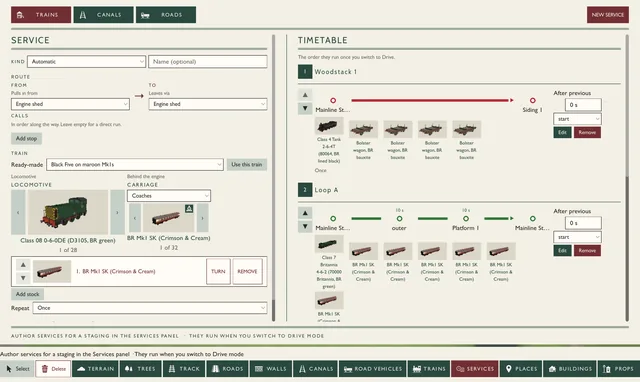Open the Buildings tool
Viewport: 640px width, 382px height.
(570, 369)
